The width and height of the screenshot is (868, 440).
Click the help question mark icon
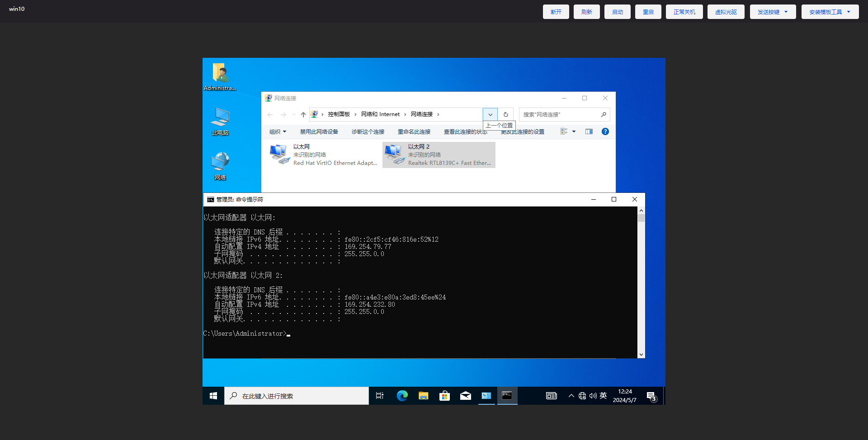[605, 131]
